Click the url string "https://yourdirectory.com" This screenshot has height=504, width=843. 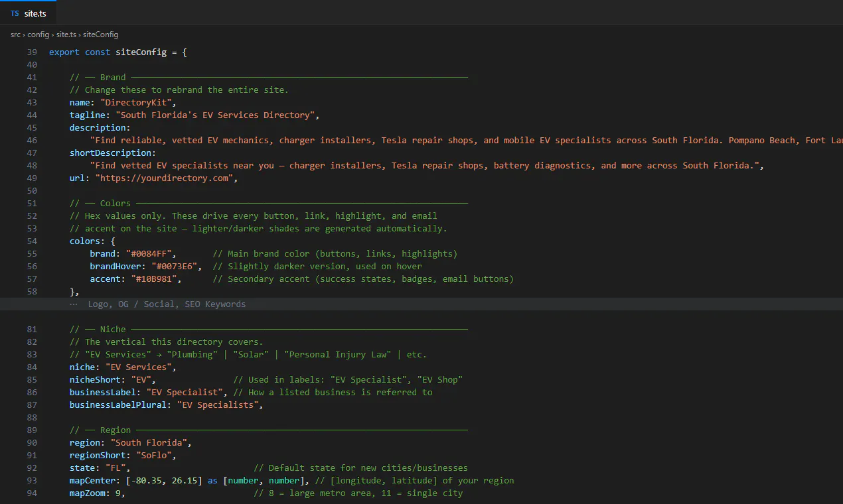pos(164,178)
